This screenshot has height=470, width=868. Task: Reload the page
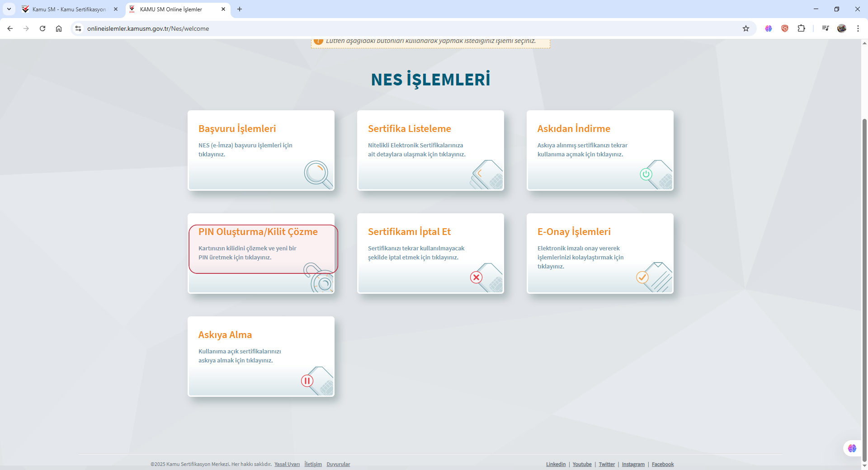click(42, 28)
